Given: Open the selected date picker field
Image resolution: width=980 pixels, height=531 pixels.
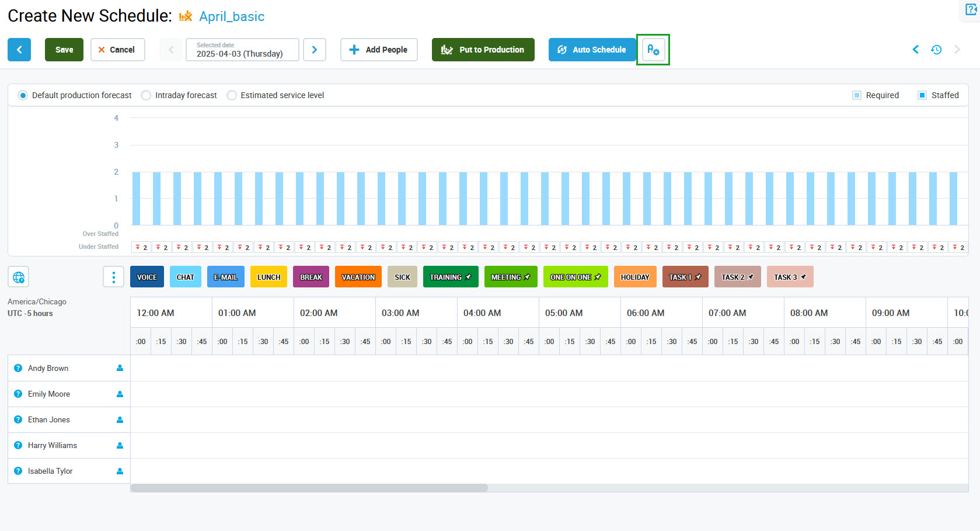Looking at the screenshot, I should 242,50.
